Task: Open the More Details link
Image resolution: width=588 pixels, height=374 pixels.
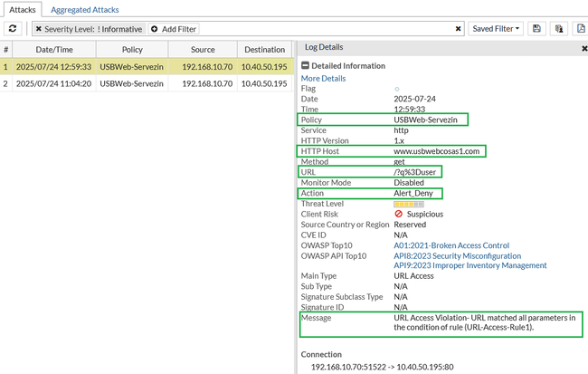Action: [323, 79]
